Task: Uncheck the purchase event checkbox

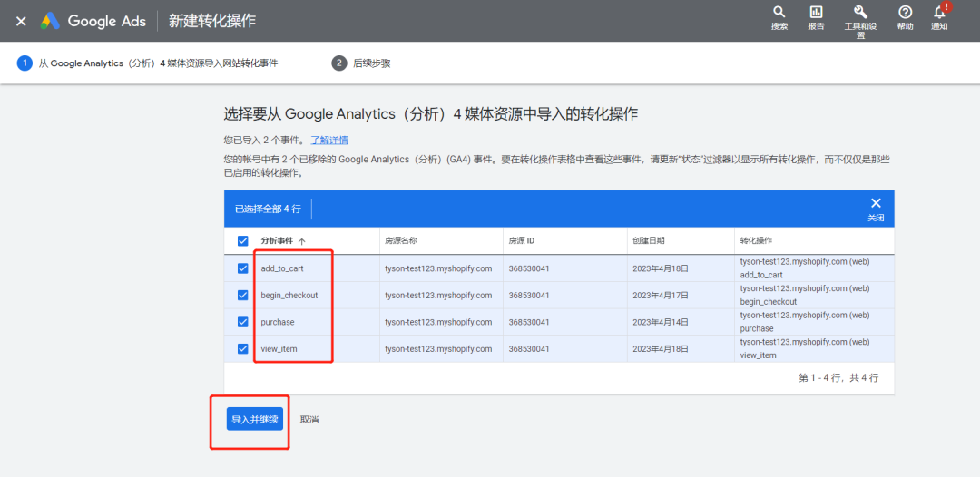Action: click(x=242, y=322)
